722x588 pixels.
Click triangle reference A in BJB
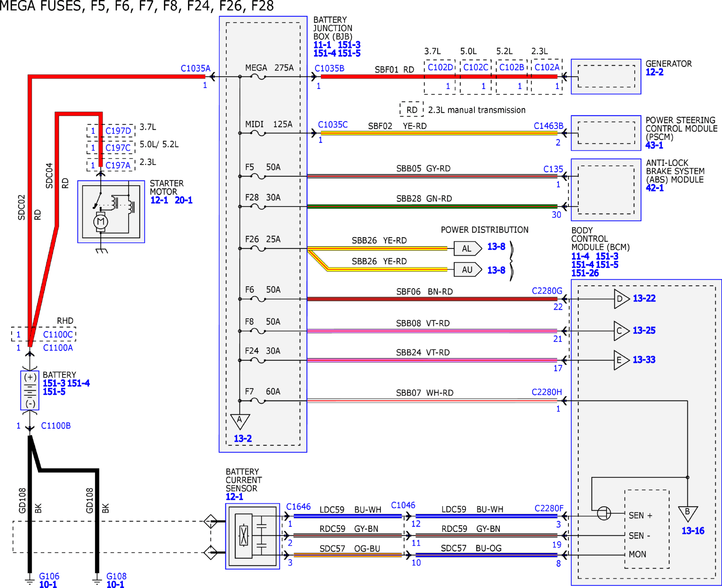[240, 421]
